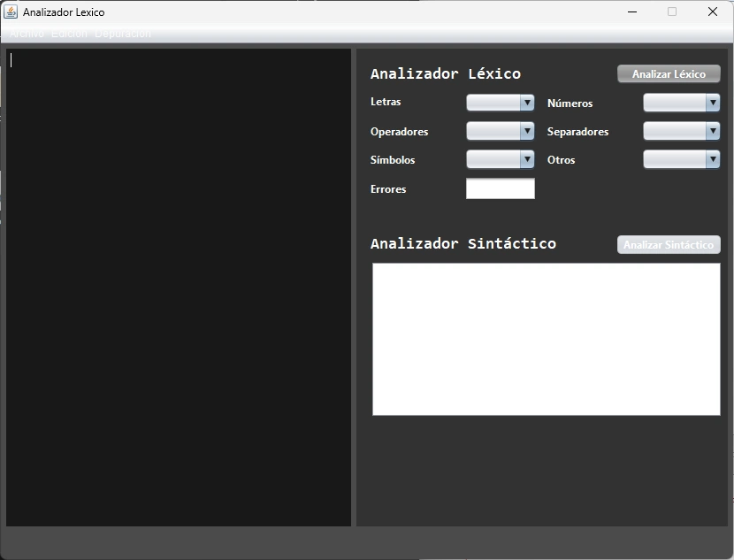Click the Operadores dropdown arrow icon
The height and width of the screenshot is (560, 734).
tap(528, 131)
